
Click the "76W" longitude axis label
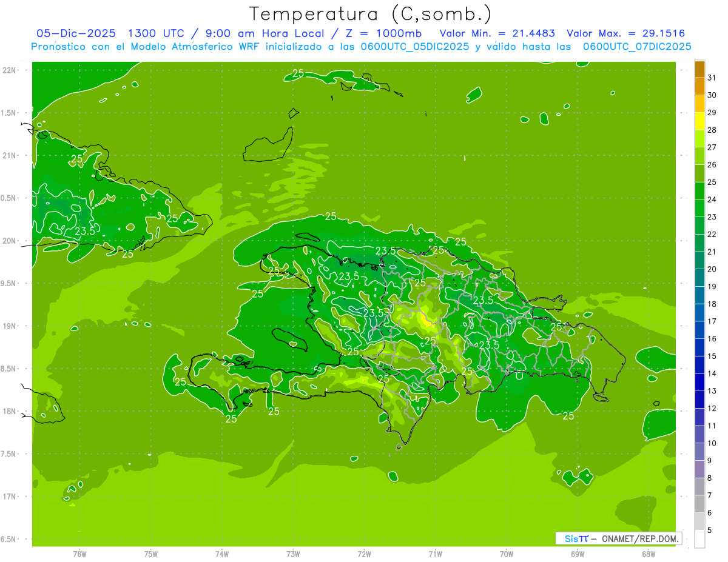coord(79,554)
